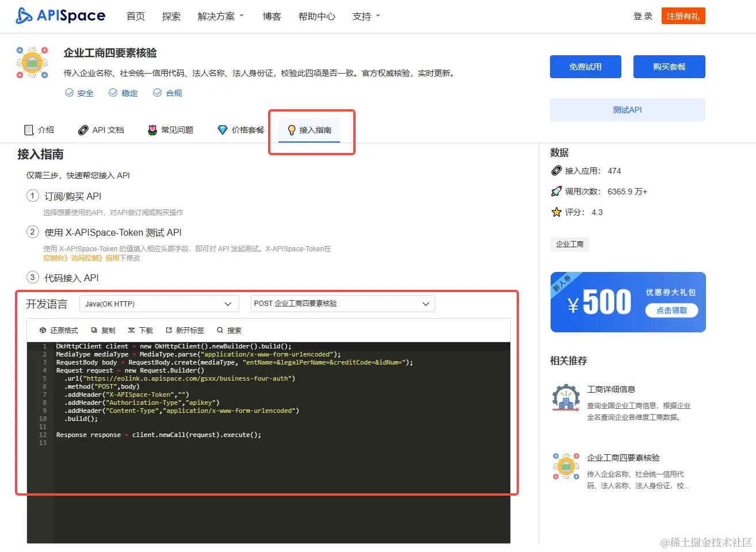Open related 企业工商四要素核验 title link
Screen dimensions: 756x552
[623, 458]
